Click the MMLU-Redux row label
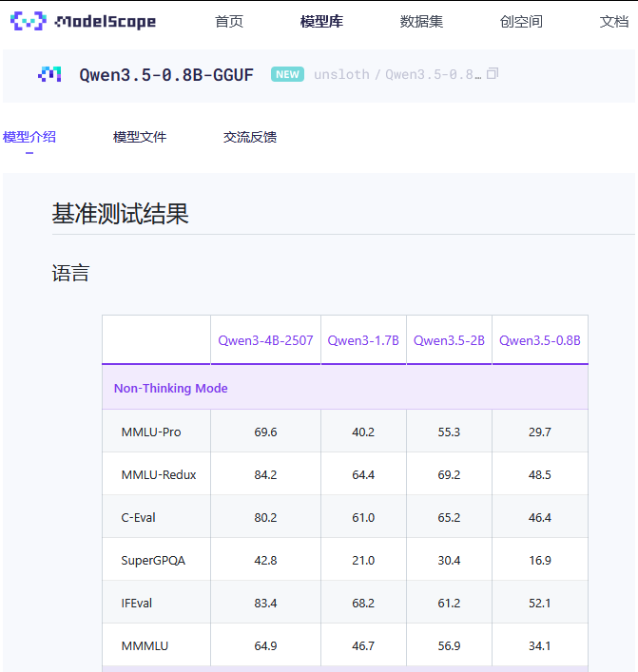The height and width of the screenshot is (672, 638). click(159, 475)
